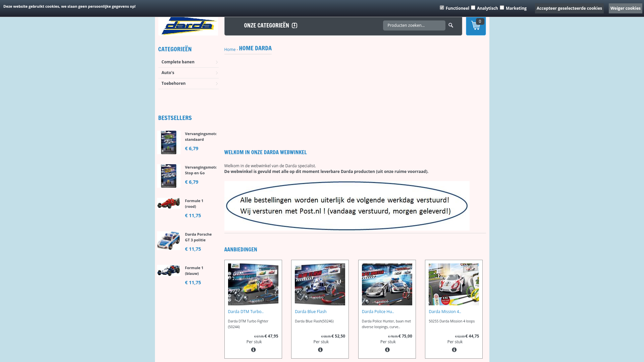644x362 pixels.
Task: Enable the Marketing cookie checkbox
Action: click(502, 7)
